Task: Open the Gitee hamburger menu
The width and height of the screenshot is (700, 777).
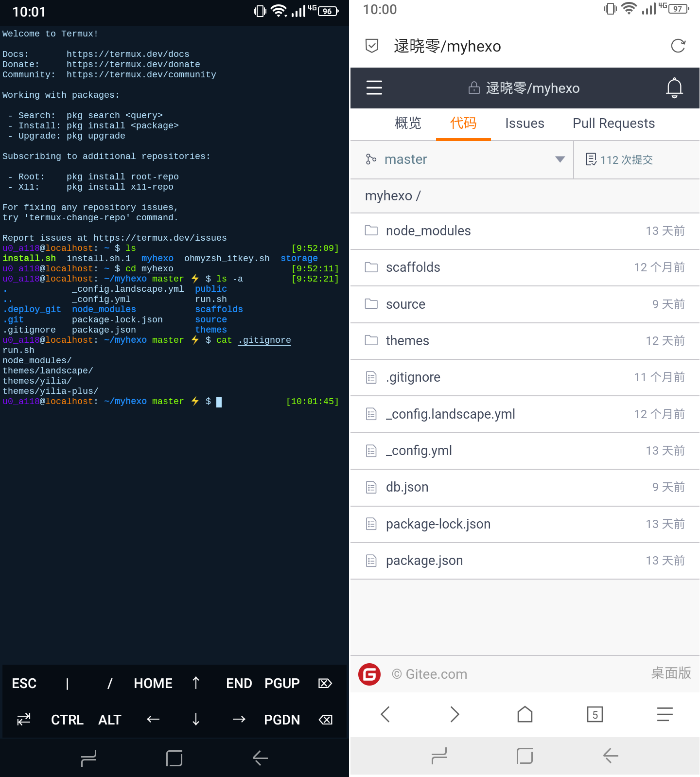Action: pos(374,88)
